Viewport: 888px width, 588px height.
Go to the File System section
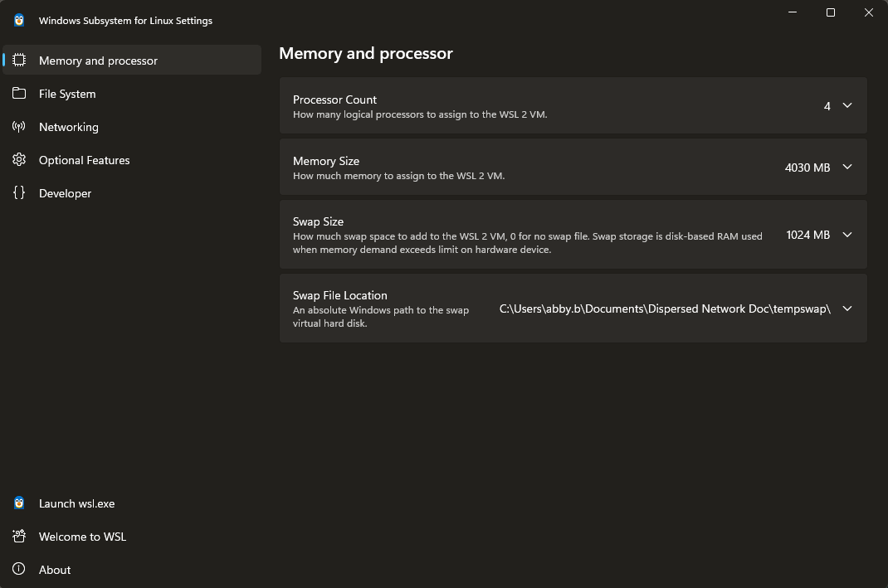click(132, 94)
